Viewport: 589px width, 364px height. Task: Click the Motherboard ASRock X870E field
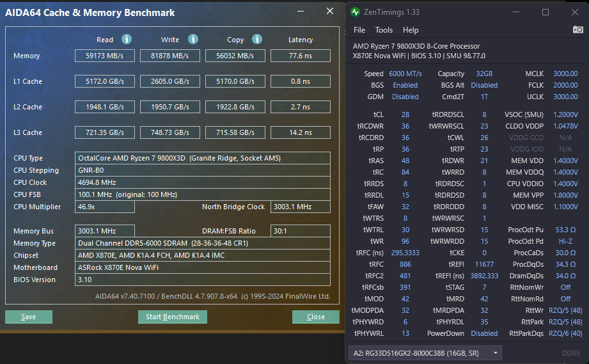203,267
